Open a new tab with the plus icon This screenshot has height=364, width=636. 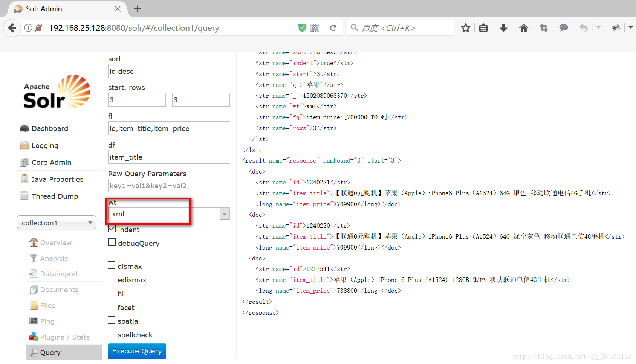point(138,9)
